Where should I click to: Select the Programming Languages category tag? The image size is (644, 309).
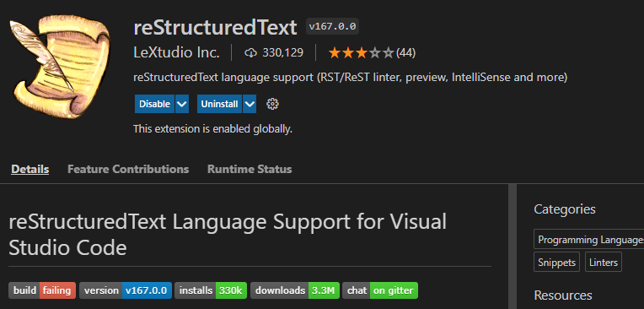[x=589, y=240]
